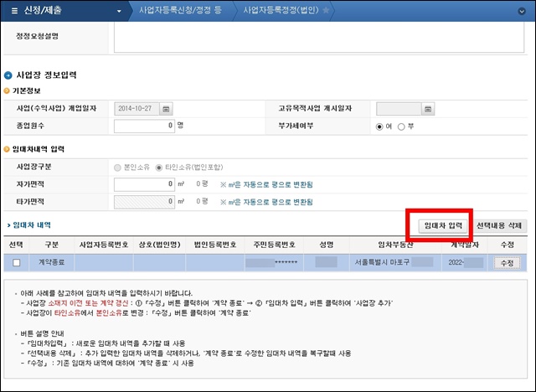Click the 임대차 입력 button
This screenshot has width=536, height=392.
(443, 225)
